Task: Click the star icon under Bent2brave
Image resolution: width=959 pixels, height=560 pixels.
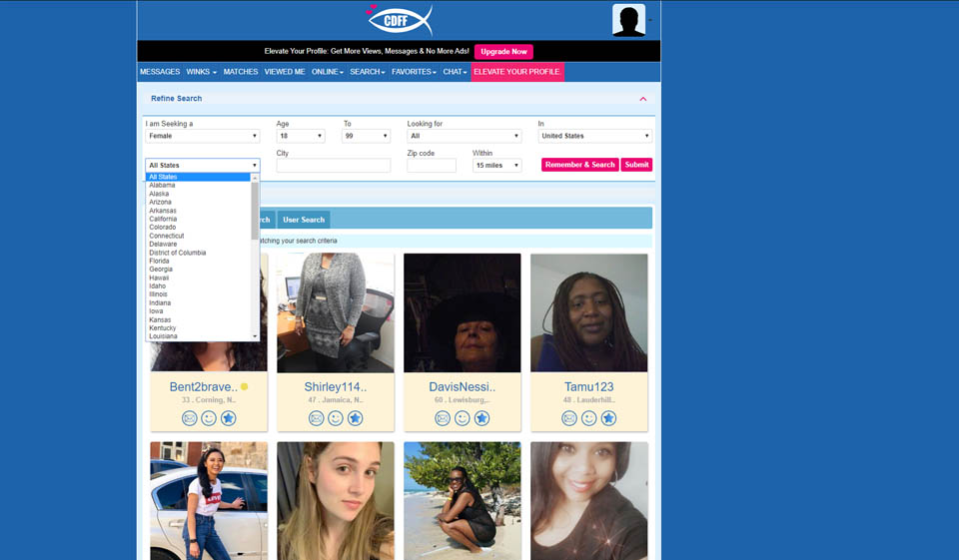Action: coord(228,418)
